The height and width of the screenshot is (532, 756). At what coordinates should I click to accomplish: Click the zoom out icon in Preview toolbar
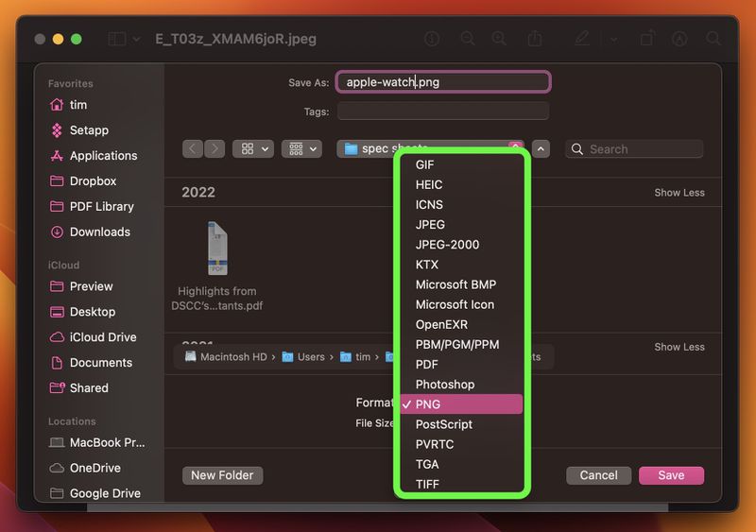click(x=467, y=39)
